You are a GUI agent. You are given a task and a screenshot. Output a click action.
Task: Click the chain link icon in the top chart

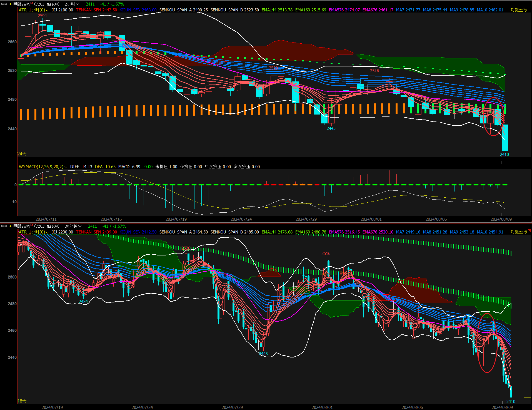pos(4,4)
